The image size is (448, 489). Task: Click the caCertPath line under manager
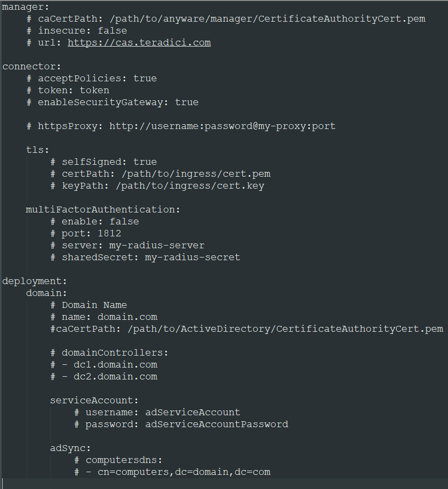pyautogui.click(x=226, y=19)
